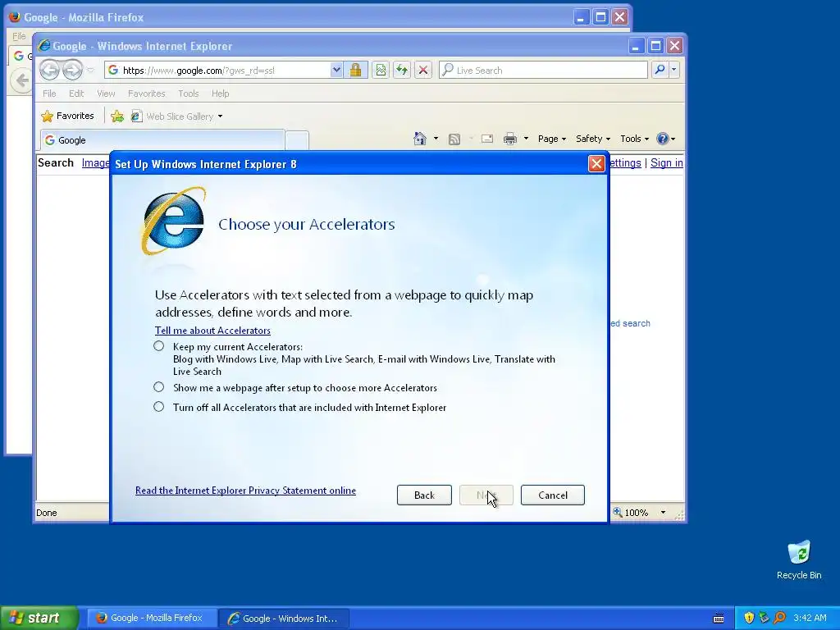Click the Read Mail icon
Viewport: 840px width, 630px height.
[x=487, y=139]
